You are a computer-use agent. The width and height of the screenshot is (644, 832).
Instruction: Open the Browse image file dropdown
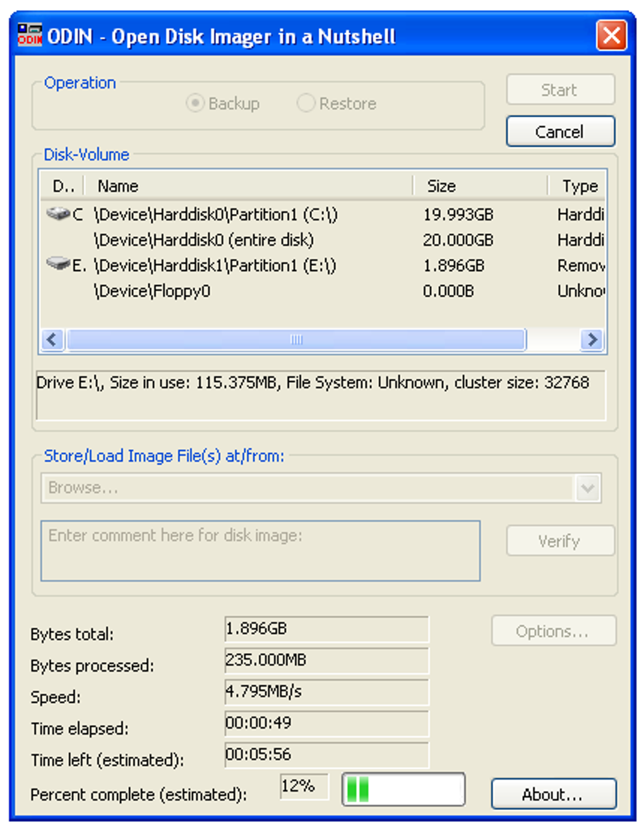(x=587, y=488)
